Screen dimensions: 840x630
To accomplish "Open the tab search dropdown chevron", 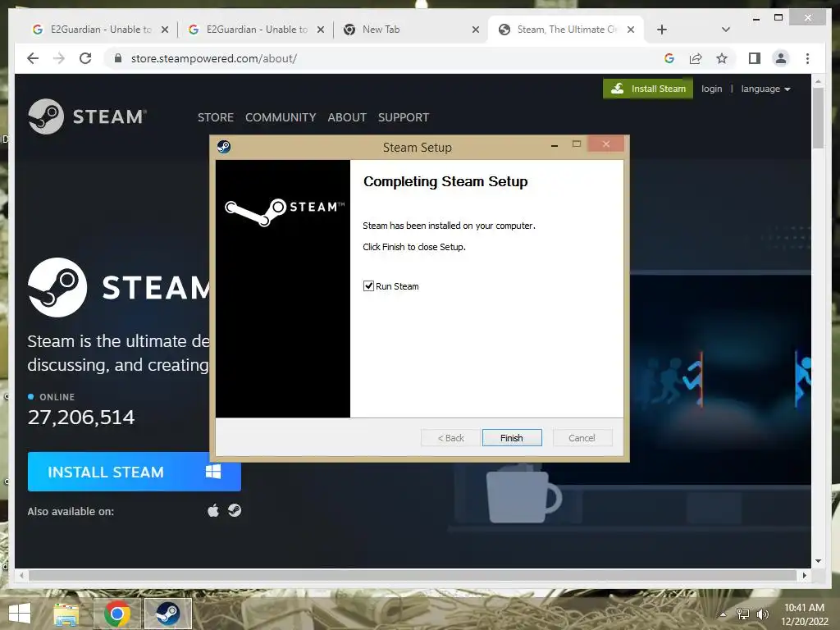I will click(x=726, y=30).
